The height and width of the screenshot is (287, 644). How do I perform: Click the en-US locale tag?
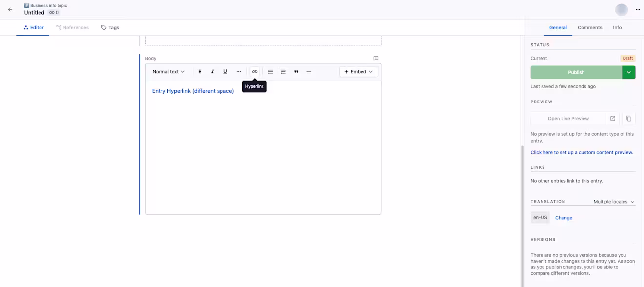point(540,218)
